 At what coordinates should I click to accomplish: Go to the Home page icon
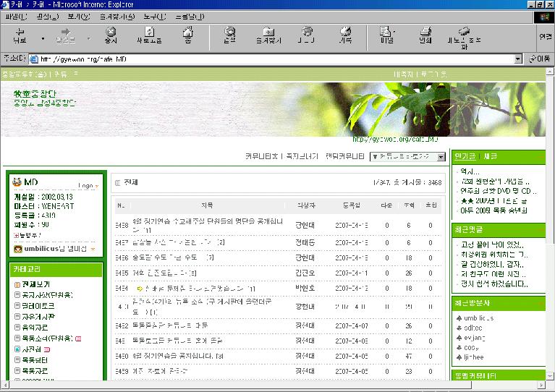coord(187,35)
